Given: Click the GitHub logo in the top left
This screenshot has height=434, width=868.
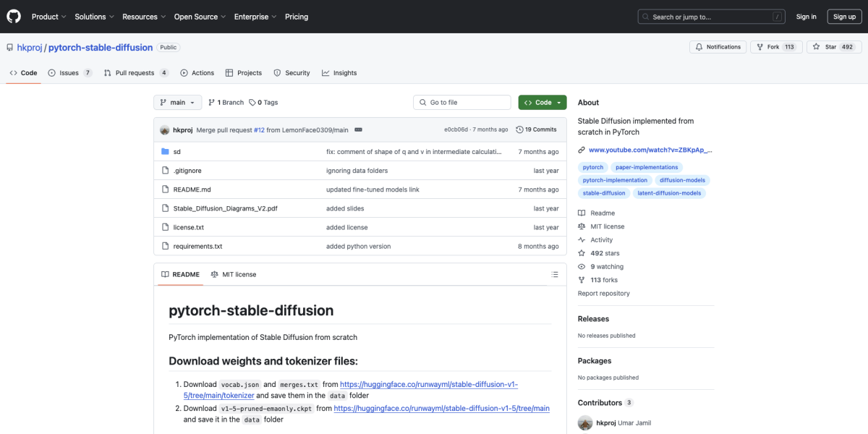Looking at the screenshot, I should coord(13,16).
